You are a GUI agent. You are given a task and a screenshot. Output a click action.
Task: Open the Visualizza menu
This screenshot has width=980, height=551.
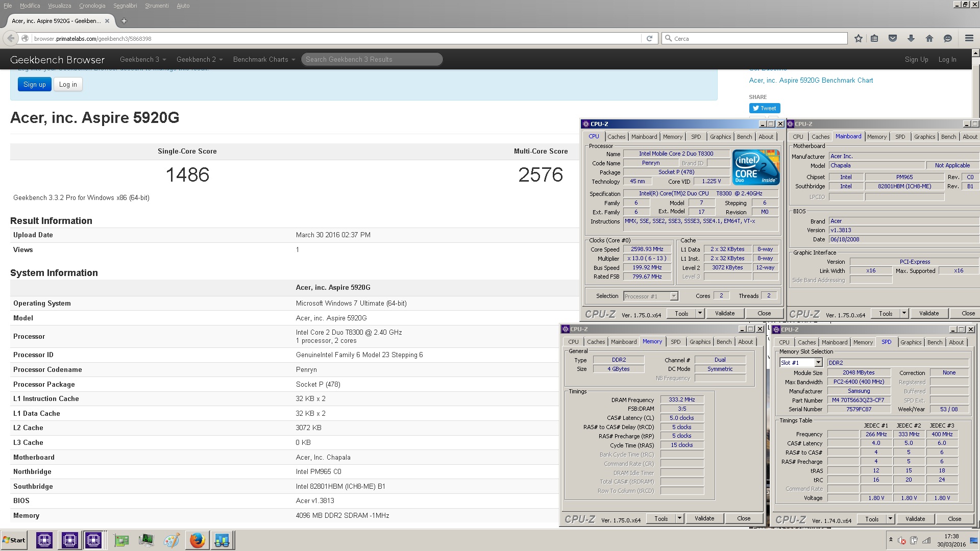click(x=60, y=6)
